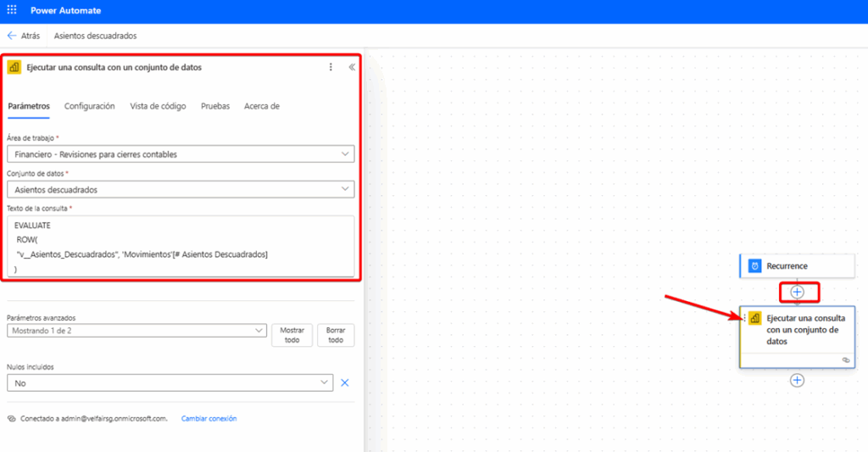Click the link icon on query action card
The width and height of the screenshot is (868, 452).
click(x=845, y=360)
